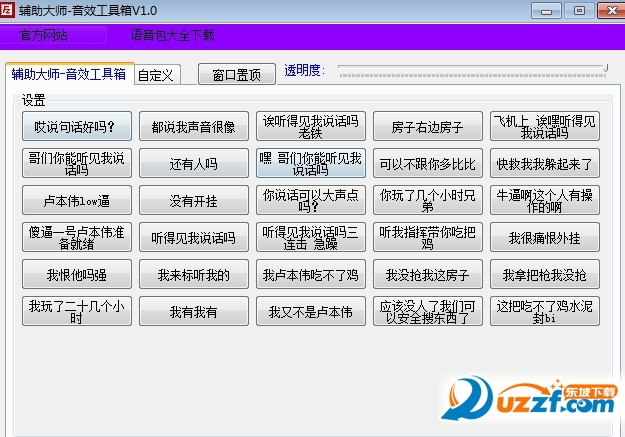625x437 pixels.
Task: Maximize the 音效工具箱 window
Action: point(579,11)
